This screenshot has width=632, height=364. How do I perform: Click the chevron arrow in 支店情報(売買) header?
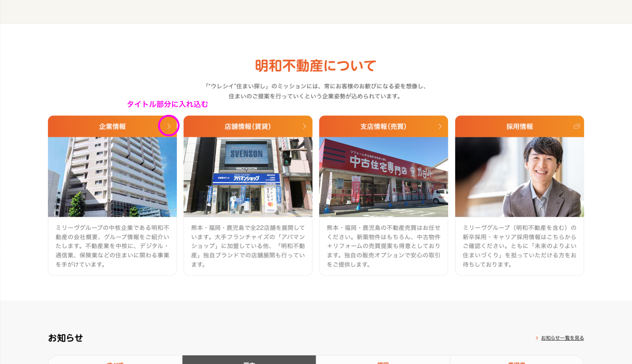pyautogui.click(x=440, y=126)
